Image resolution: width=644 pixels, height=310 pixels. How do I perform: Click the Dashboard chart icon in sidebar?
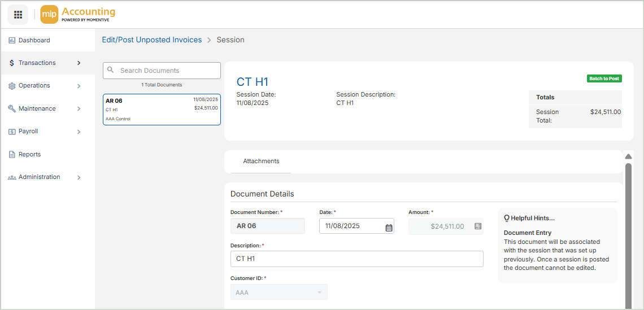pyautogui.click(x=12, y=41)
